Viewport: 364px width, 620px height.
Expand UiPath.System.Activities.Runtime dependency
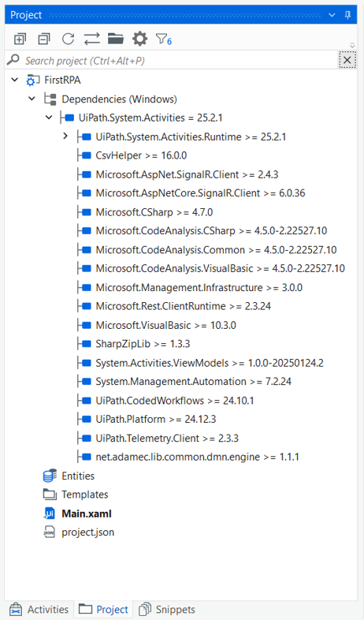pyautogui.click(x=65, y=136)
